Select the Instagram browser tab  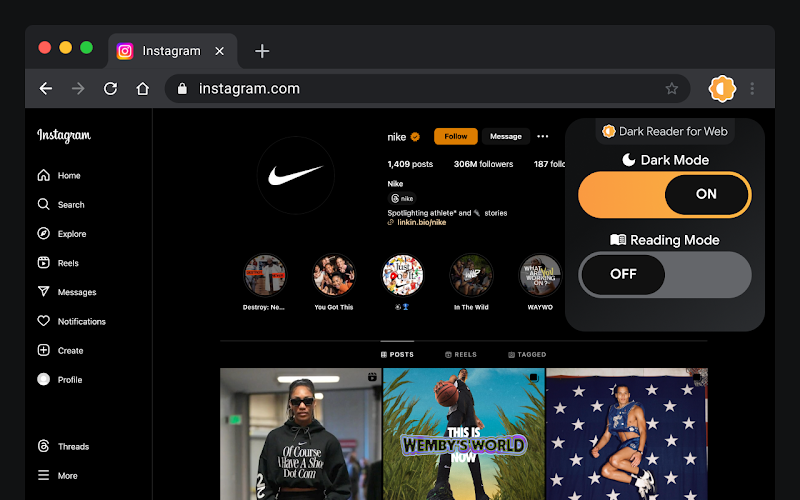click(172, 51)
